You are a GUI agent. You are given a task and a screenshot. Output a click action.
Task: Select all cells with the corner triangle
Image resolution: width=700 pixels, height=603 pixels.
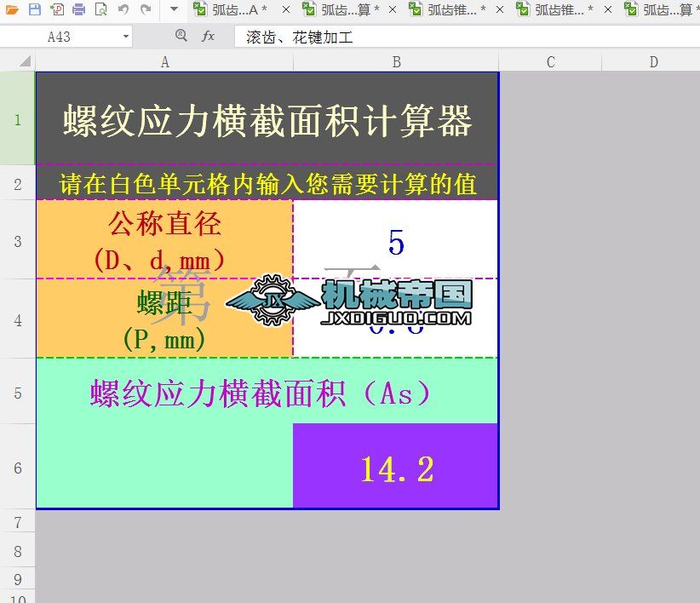tap(25, 60)
